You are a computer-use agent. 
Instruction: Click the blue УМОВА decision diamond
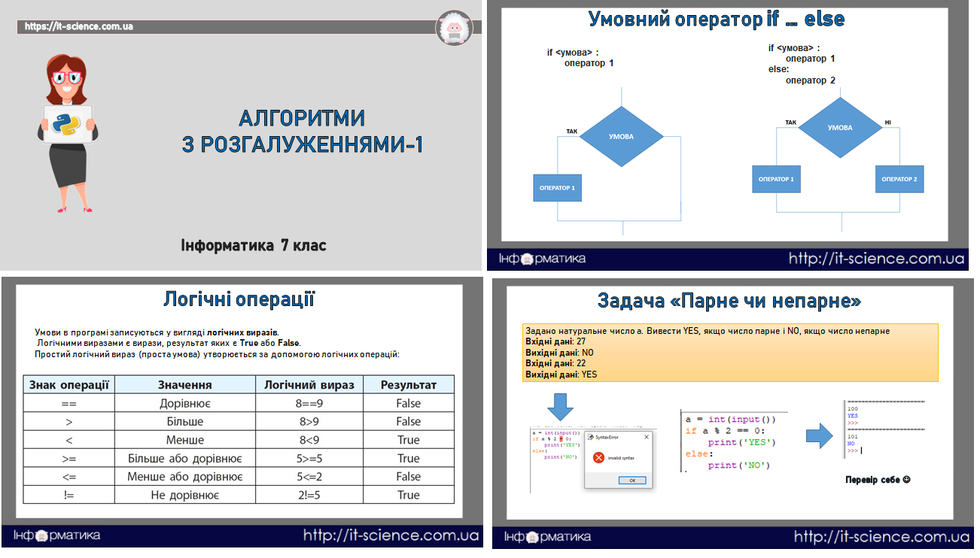622,137
